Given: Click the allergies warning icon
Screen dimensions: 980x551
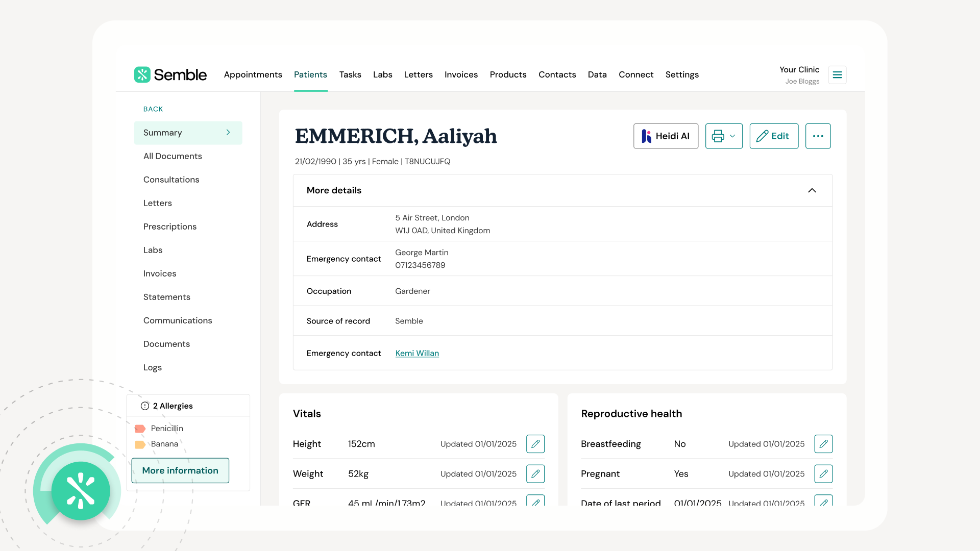Looking at the screenshot, I should [143, 406].
